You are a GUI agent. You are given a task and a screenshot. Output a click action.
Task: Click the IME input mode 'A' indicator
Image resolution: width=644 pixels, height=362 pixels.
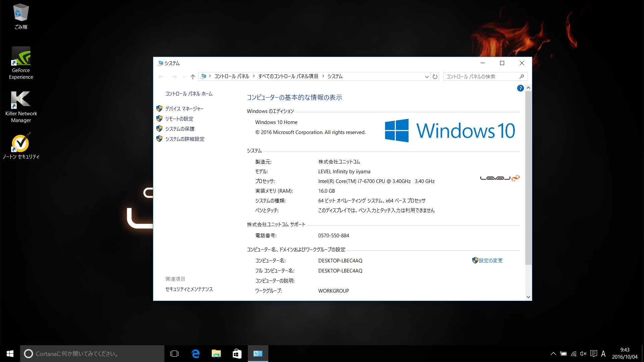point(603,354)
